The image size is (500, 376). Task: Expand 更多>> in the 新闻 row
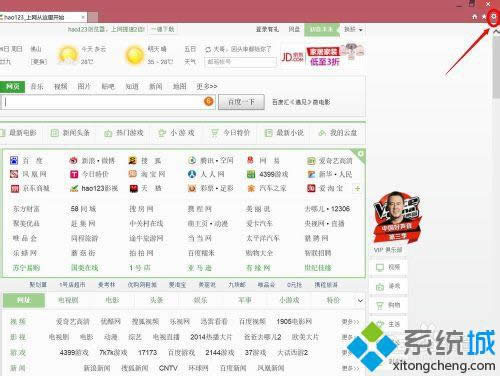[x=350, y=368]
